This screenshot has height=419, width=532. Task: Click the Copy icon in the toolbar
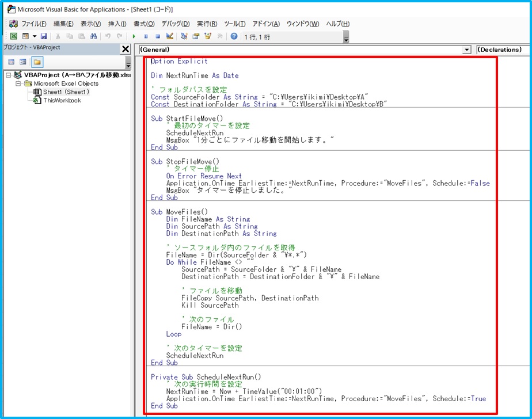(70, 36)
